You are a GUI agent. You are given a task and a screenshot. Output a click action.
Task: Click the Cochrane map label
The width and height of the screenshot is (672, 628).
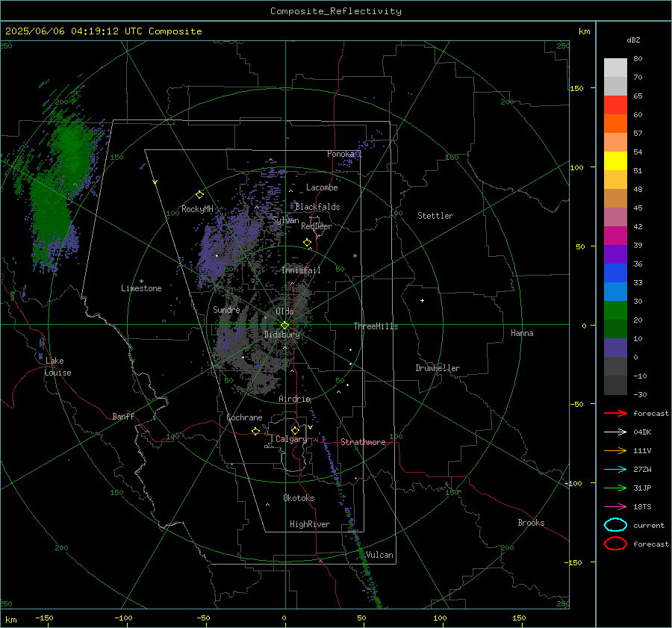pos(244,417)
